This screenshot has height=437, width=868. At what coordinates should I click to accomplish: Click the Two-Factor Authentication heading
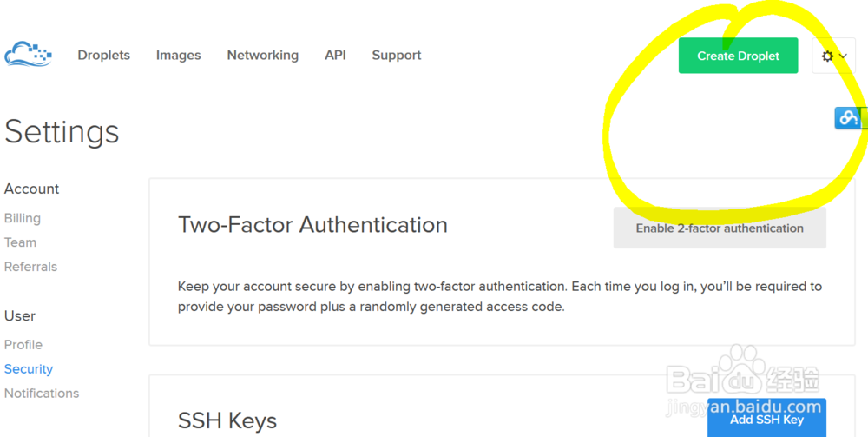tap(312, 225)
